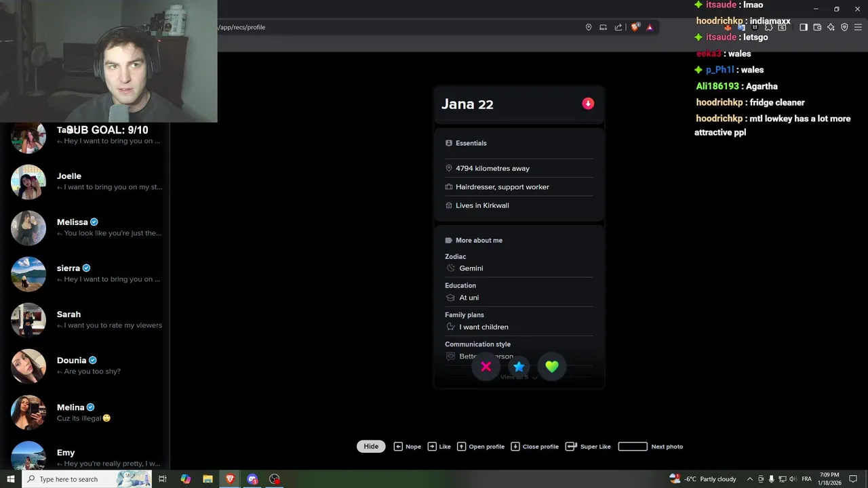The height and width of the screenshot is (488, 868).
Task: Click Melissa's blue verified badge
Action: [x=94, y=222]
